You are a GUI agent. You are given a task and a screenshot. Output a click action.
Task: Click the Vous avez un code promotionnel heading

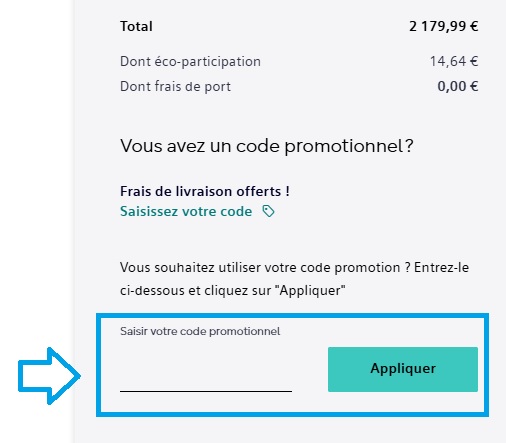click(267, 146)
